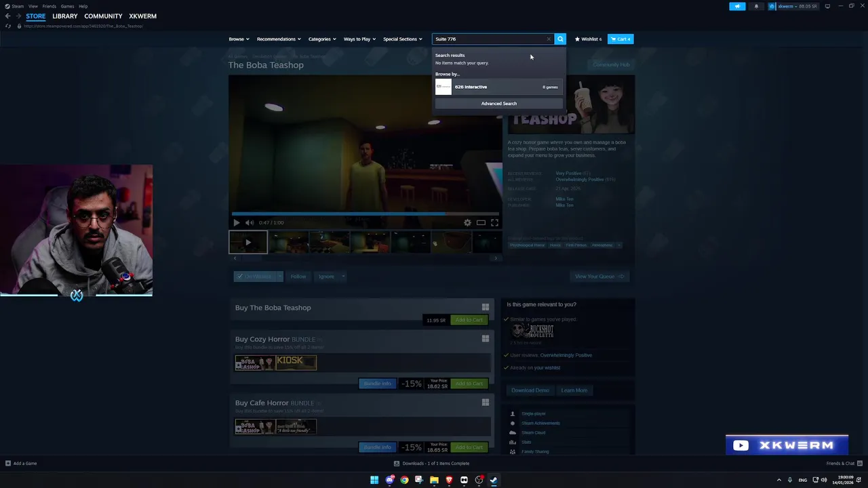
Task: Show hidden system tray icons
Action: click(x=779, y=480)
